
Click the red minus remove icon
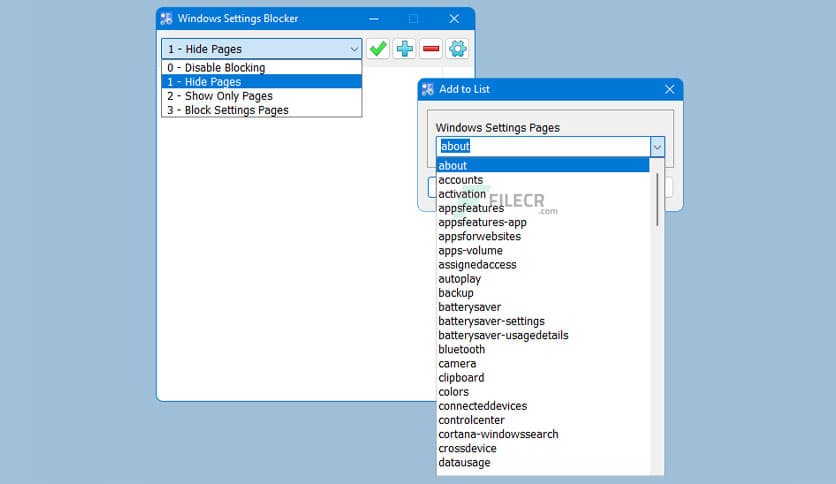coord(431,49)
